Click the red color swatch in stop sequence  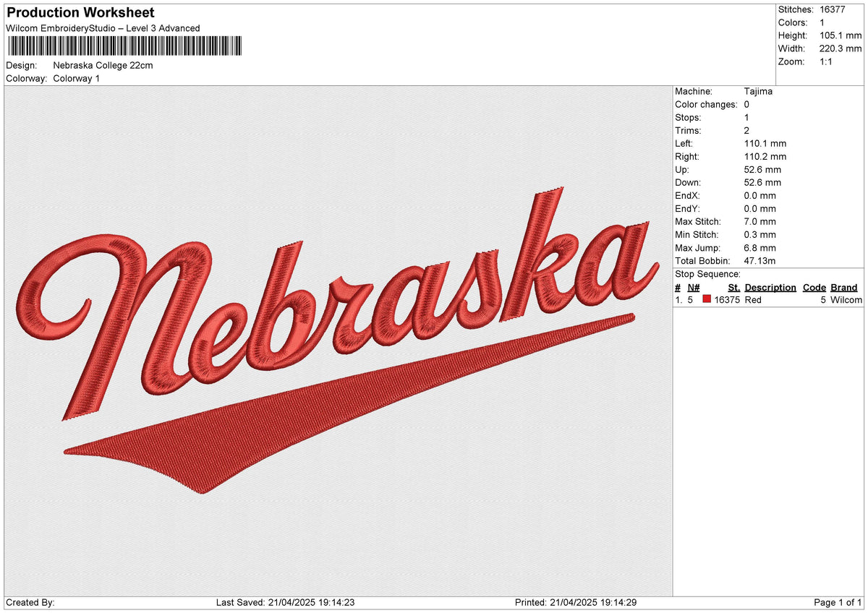[707, 299]
